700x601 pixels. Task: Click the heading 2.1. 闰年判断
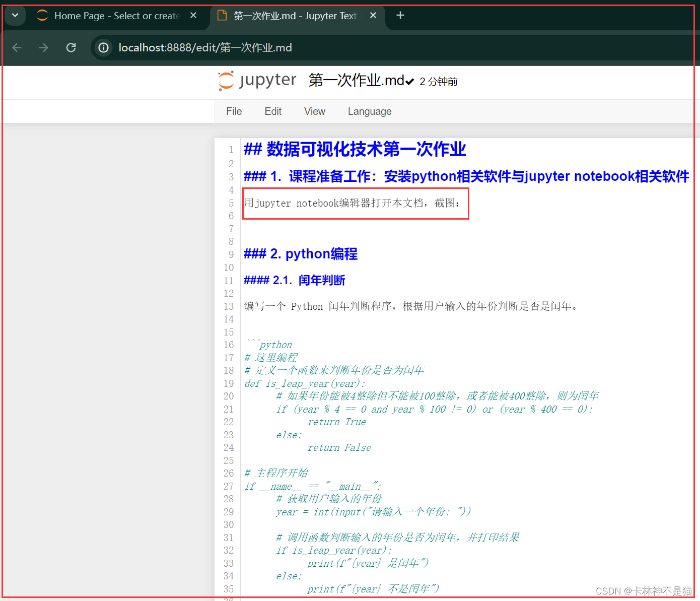(295, 280)
